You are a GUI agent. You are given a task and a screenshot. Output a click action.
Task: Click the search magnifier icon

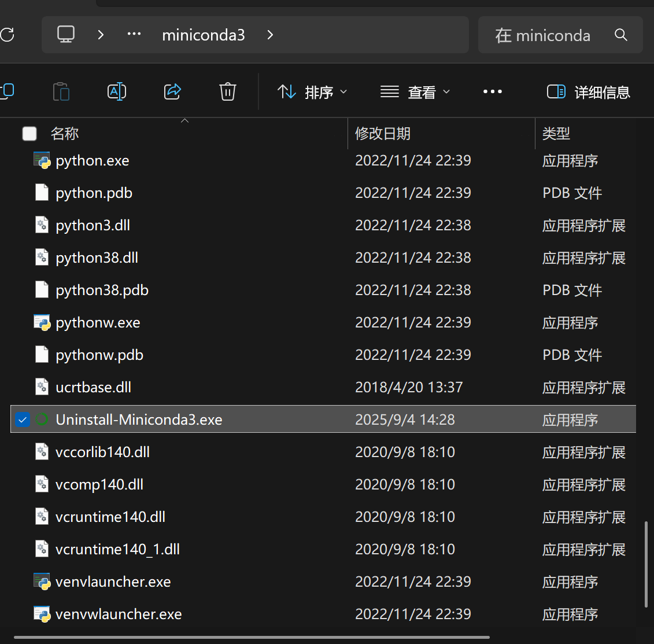point(620,35)
